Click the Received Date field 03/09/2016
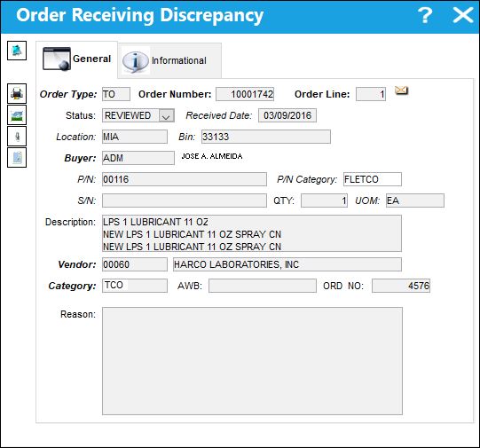Image resolution: width=480 pixels, height=448 pixels. [287, 115]
